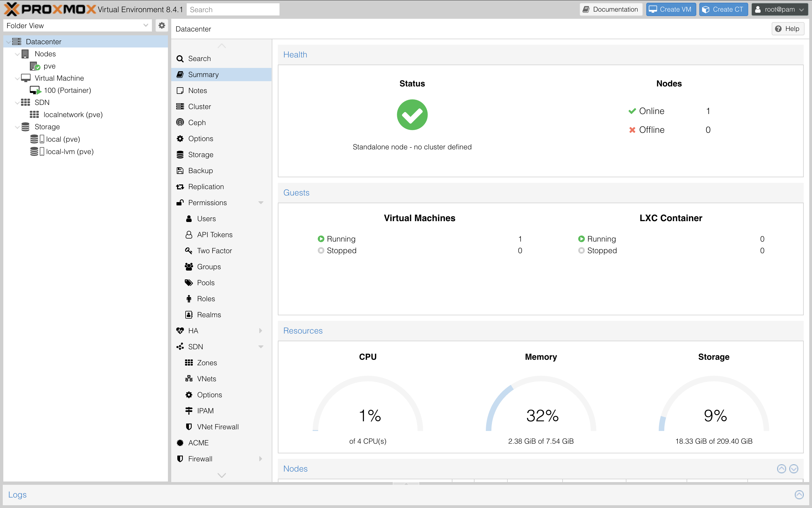Expand the Logs panel at bottom
This screenshot has height=508, width=812.
(799, 494)
